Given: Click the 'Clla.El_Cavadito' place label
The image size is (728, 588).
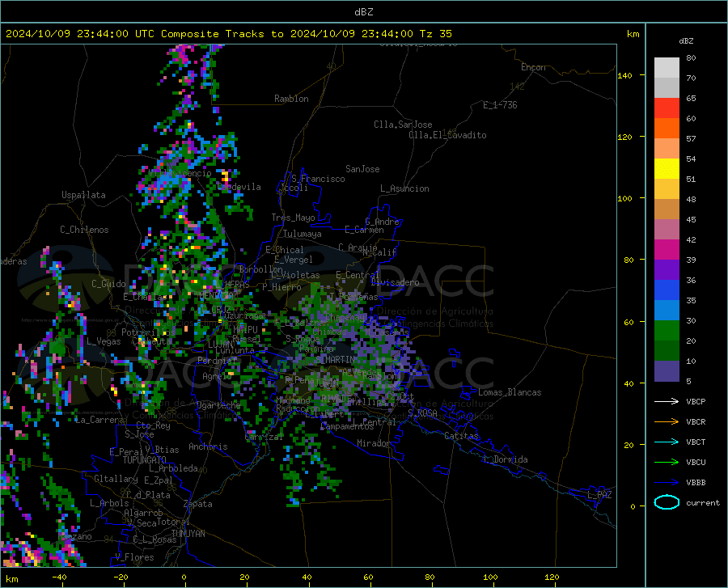Looking at the screenshot, I should pyautogui.click(x=447, y=135).
